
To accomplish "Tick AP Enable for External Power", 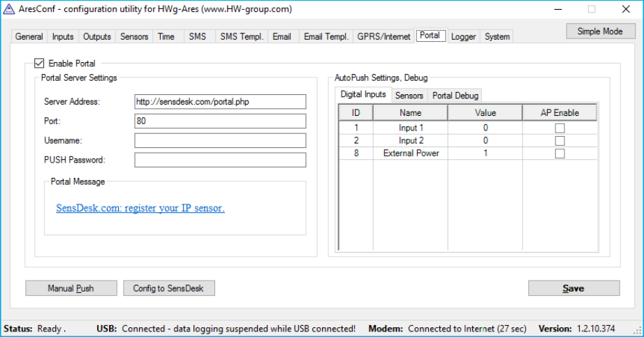I will tap(559, 153).
